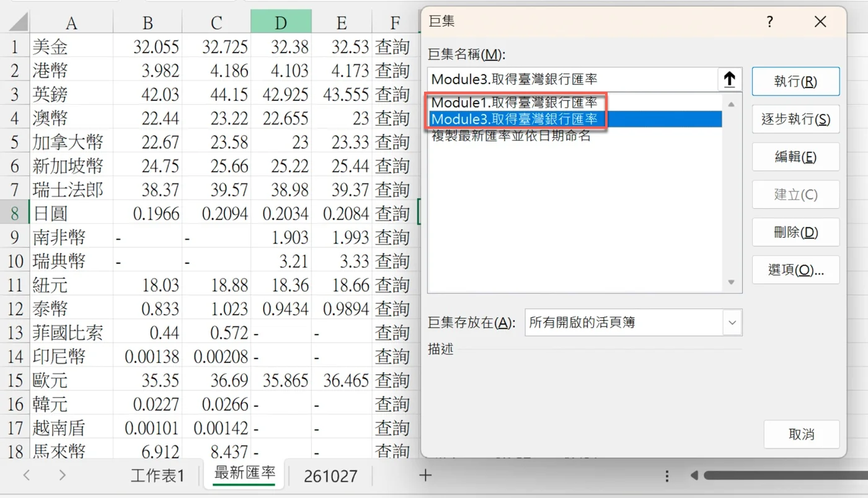Click the 編輯 button

(x=795, y=157)
